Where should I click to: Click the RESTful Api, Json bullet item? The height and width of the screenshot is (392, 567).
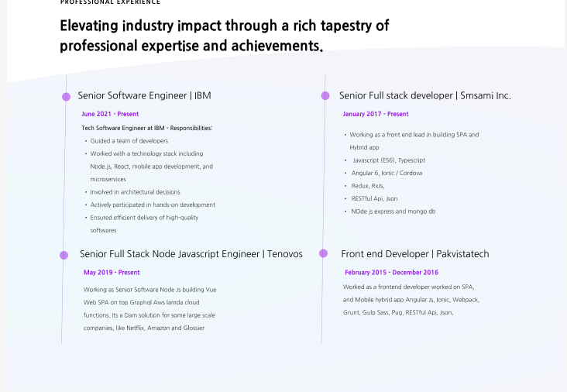pos(374,198)
